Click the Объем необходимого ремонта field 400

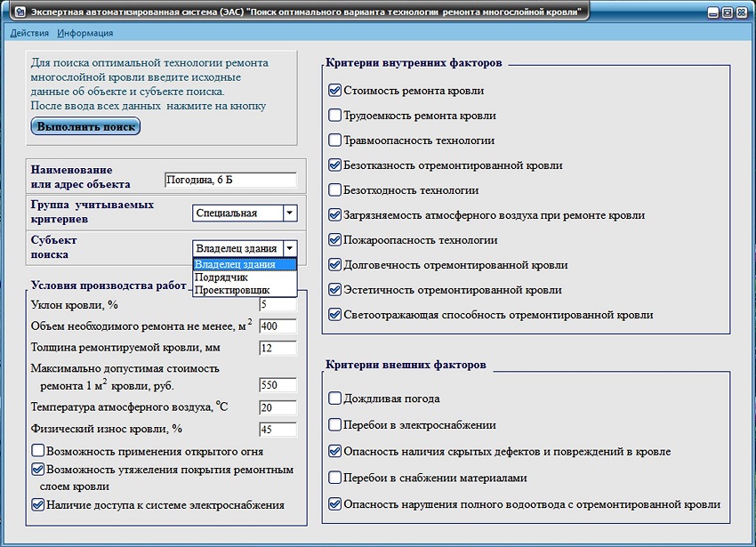click(277, 326)
